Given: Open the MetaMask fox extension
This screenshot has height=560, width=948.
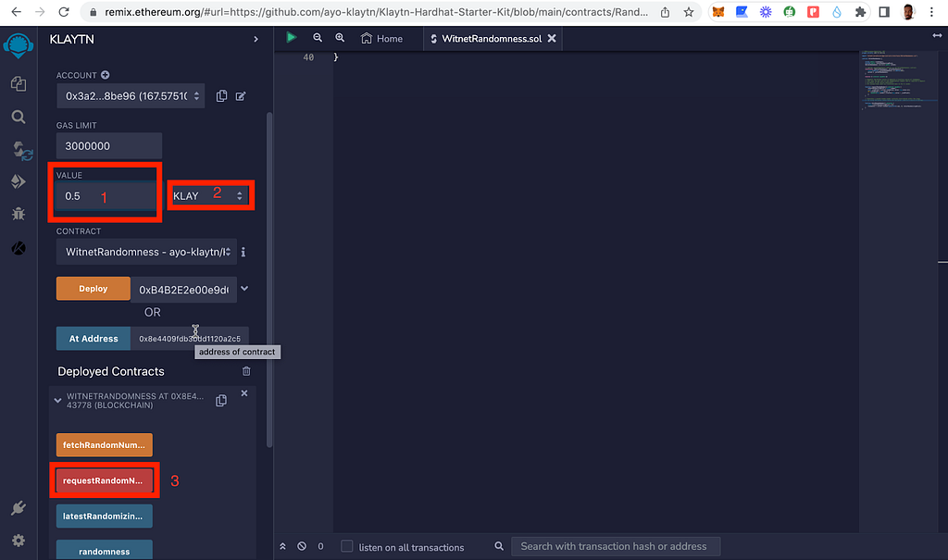Looking at the screenshot, I should [x=718, y=12].
